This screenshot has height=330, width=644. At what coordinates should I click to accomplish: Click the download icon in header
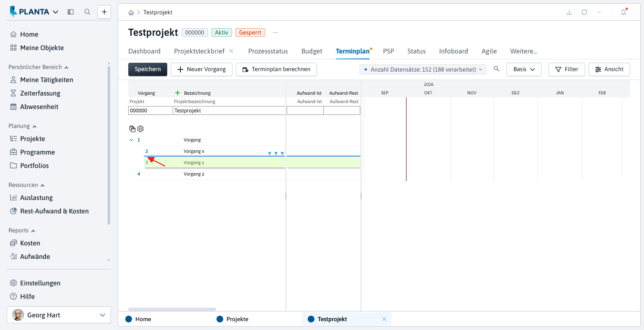[569, 12]
